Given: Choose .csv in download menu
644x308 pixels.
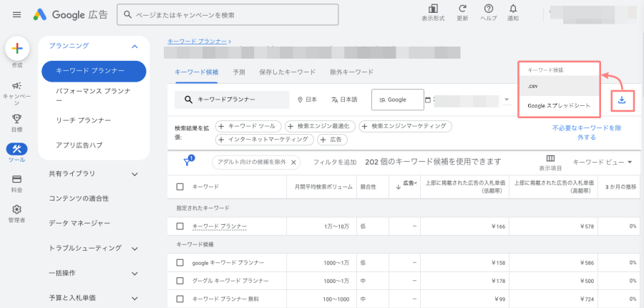Looking at the screenshot, I should click(x=560, y=87).
